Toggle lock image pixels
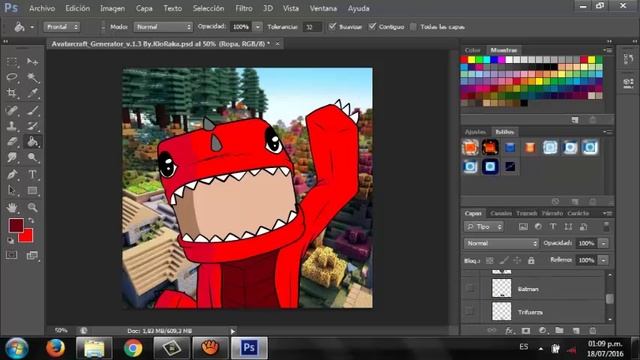The width and height of the screenshot is (640, 360). pos(504,260)
